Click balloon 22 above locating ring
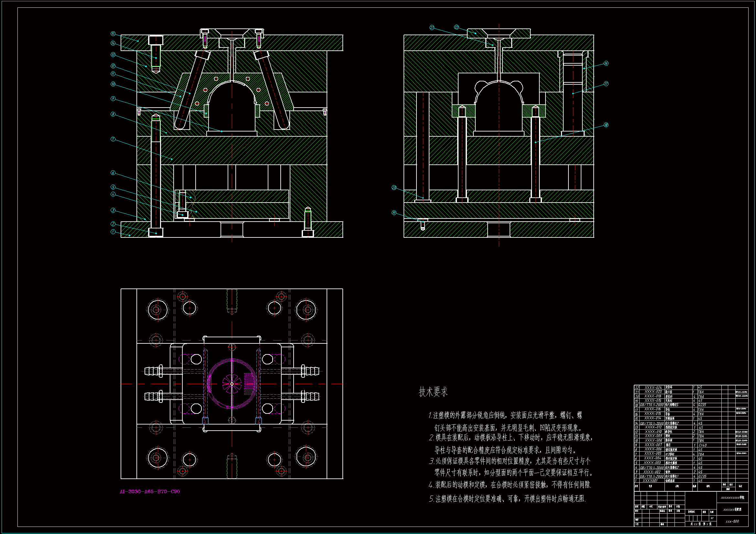This screenshot has width=756, height=534. pyautogui.click(x=456, y=27)
